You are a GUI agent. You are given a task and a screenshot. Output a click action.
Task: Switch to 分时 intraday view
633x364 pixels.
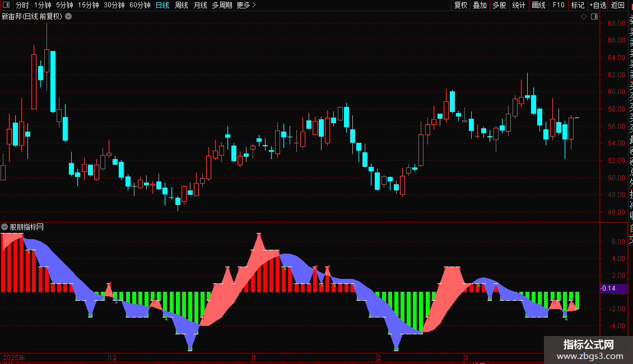tap(22, 5)
